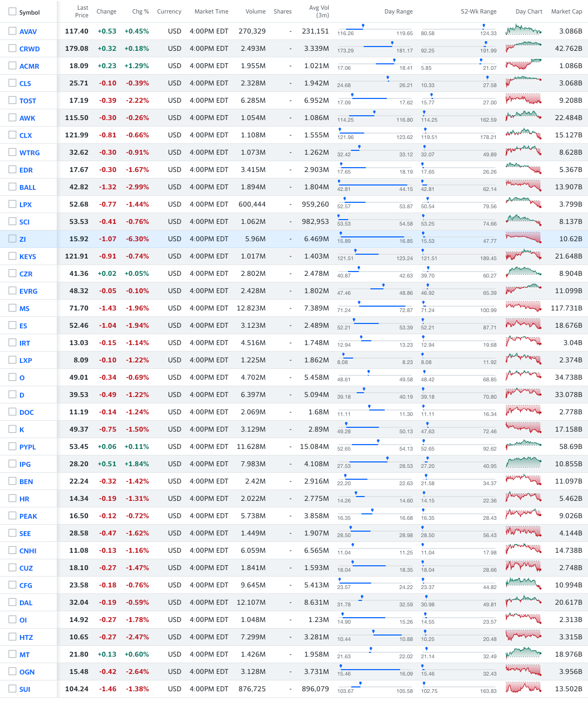Image resolution: width=588 pixels, height=701 pixels.
Task: View MS day chart sparkline
Action: [524, 307]
